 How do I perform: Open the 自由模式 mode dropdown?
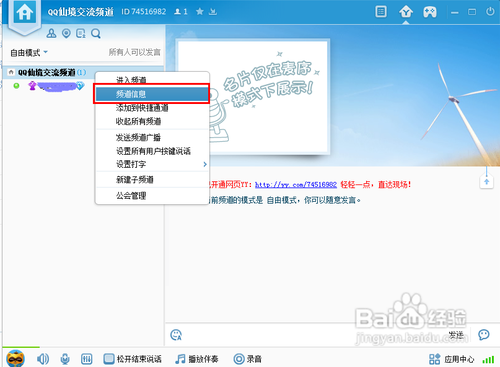[x=29, y=53]
